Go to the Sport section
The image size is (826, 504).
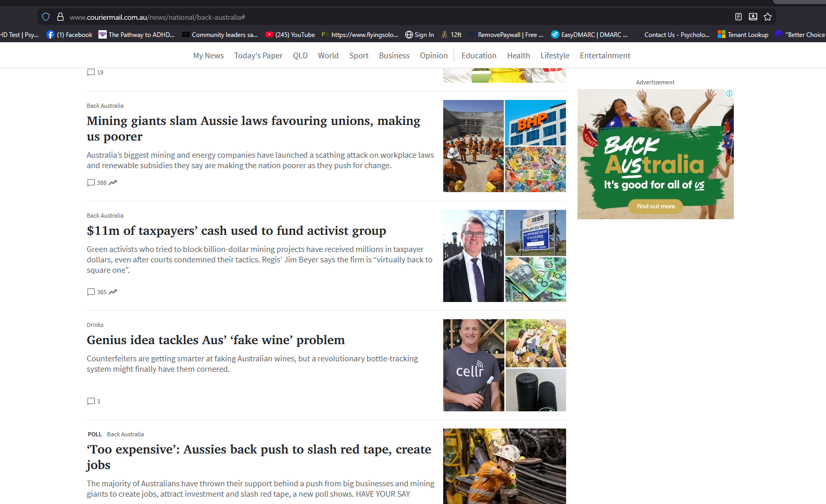click(x=358, y=56)
